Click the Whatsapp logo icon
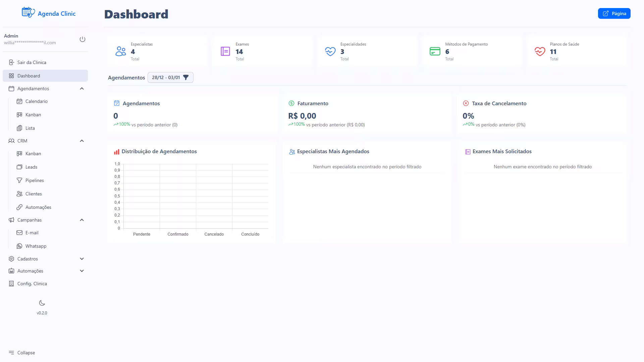Image resolution: width=644 pixels, height=362 pixels. (19, 246)
